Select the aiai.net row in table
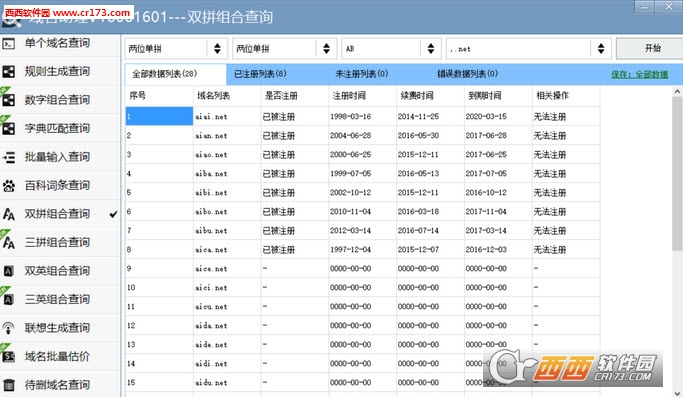Screen dimensions: 683x397 point(362,116)
